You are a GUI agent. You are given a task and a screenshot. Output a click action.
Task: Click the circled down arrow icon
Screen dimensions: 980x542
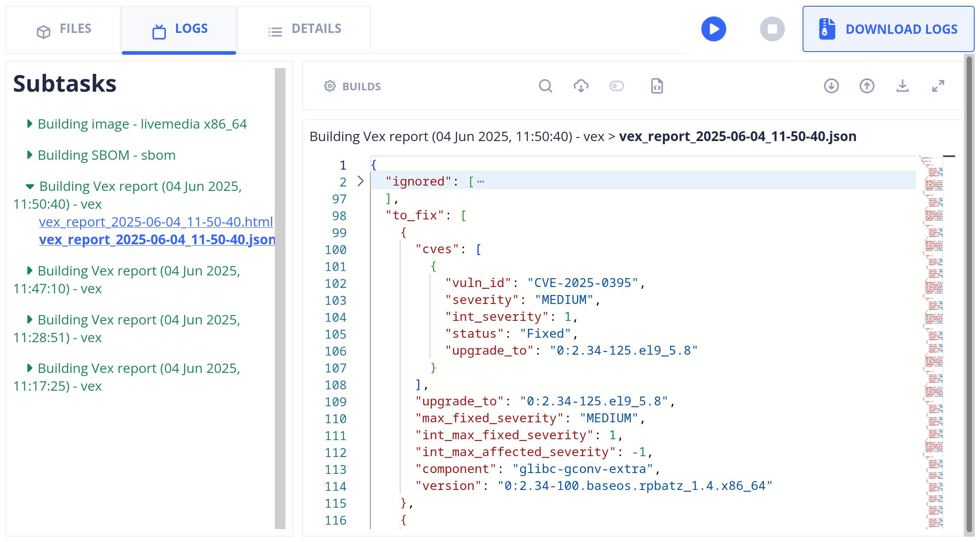[x=831, y=86]
